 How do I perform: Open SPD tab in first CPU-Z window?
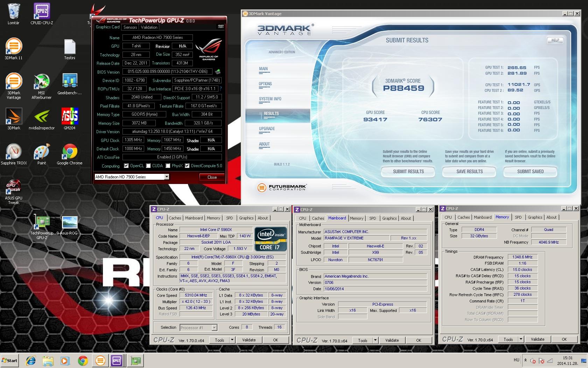pos(229,218)
